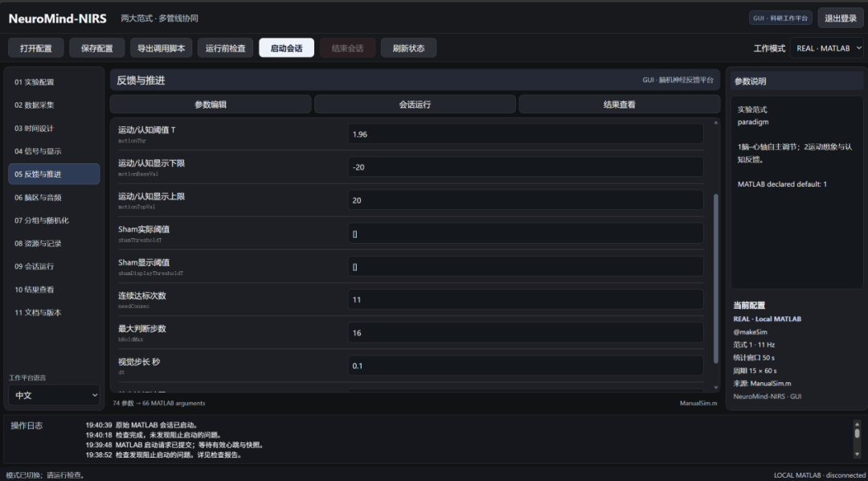Go to 04 信号与显示 section

(55, 151)
